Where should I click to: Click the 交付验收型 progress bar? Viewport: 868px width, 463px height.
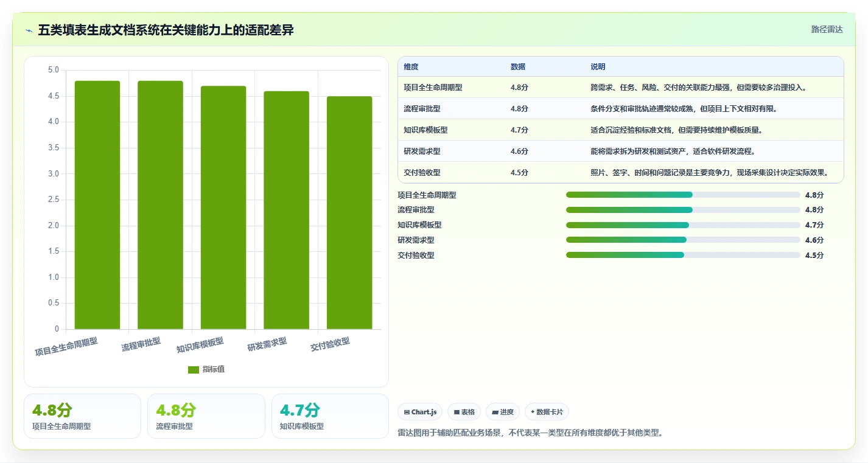coord(683,255)
